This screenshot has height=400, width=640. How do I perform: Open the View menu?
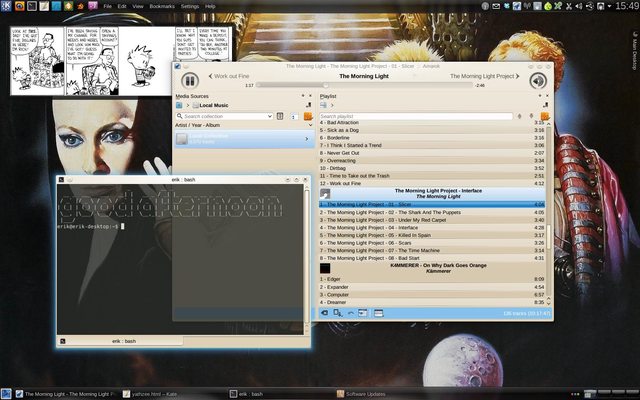click(x=138, y=6)
